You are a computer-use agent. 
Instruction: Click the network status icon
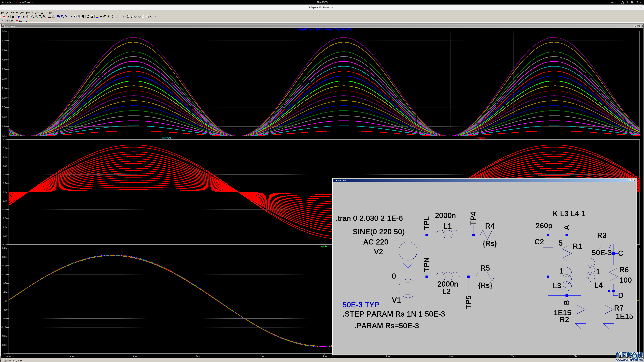623,2
